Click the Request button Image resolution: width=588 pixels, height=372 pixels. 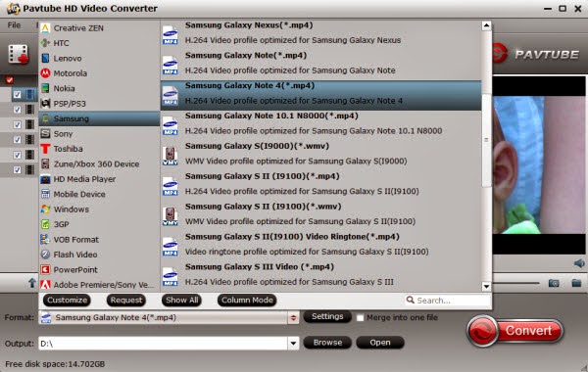[x=126, y=301]
